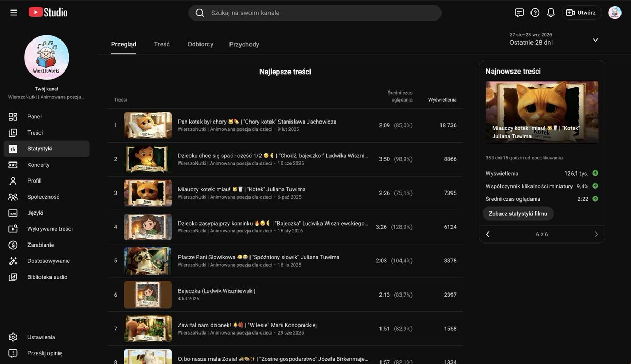This screenshot has height=364, width=631.
Task: Open Chory kotek video thumbnail
Action: pyautogui.click(x=148, y=126)
